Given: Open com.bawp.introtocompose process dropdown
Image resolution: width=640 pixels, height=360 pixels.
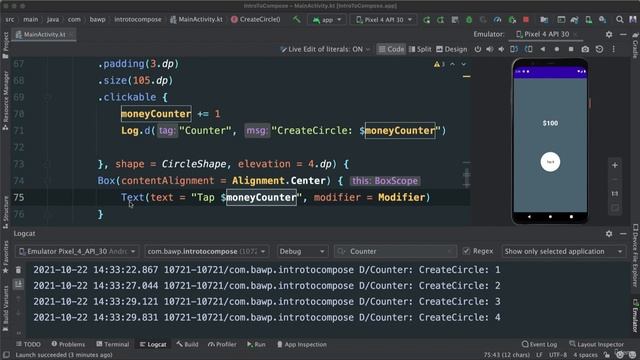Looking at the screenshot, I should pyautogui.click(x=206, y=251).
